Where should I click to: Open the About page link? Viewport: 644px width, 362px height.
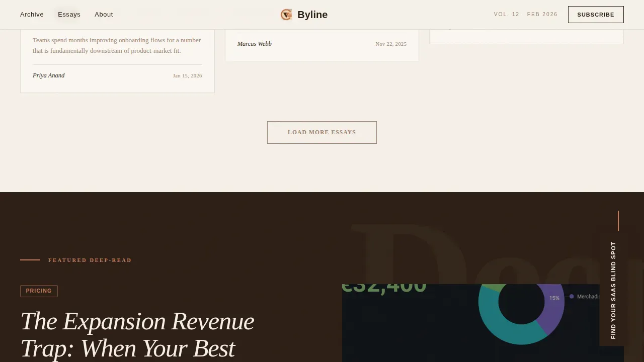coord(104,15)
